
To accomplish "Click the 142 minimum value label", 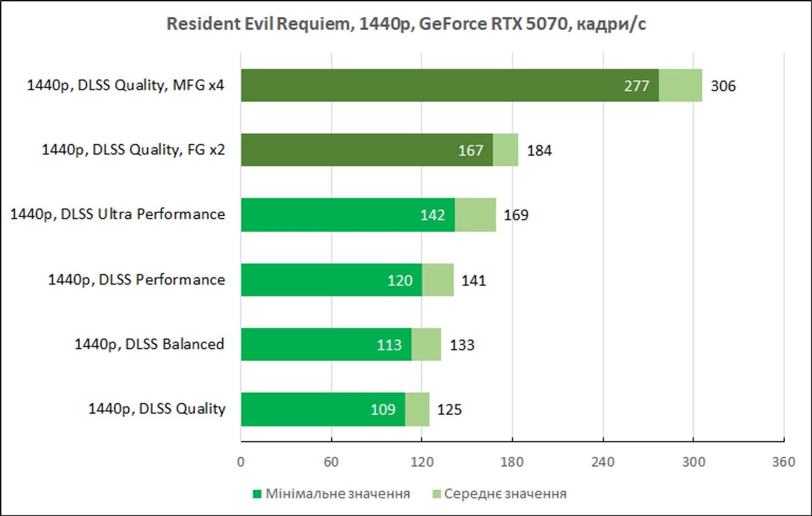I will tap(433, 215).
